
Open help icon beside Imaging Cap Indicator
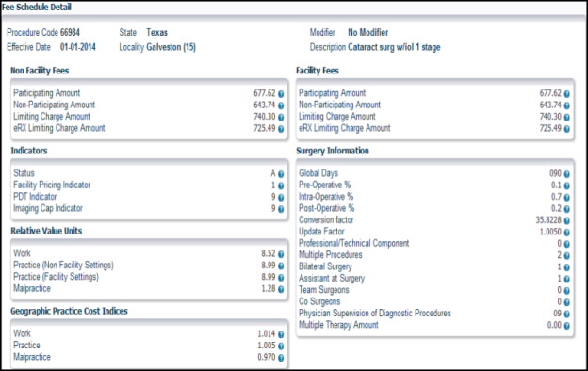tap(281, 209)
